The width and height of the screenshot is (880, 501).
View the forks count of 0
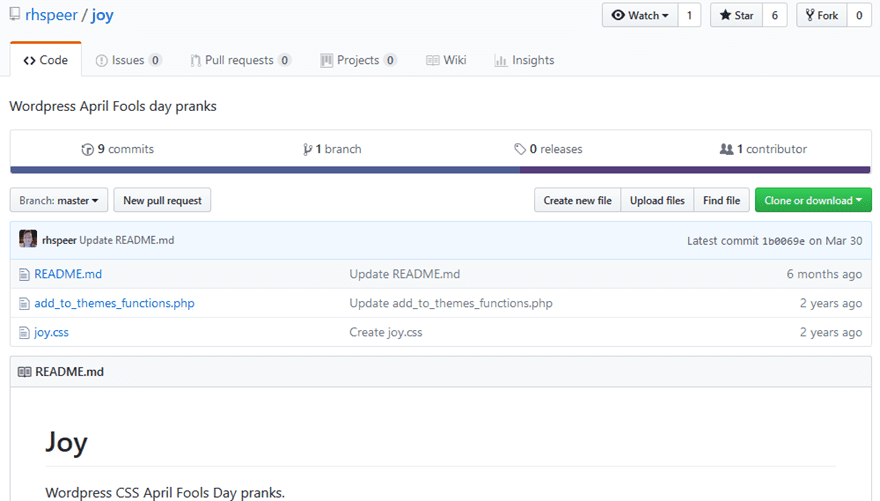pyautogui.click(x=859, y=15)
